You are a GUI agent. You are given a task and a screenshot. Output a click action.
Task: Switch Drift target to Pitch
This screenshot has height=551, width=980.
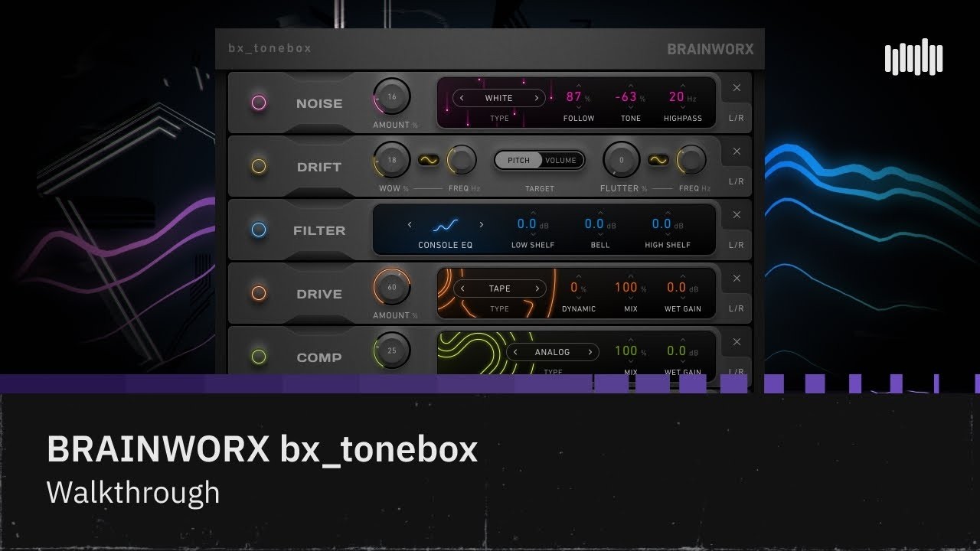point(518,161)
